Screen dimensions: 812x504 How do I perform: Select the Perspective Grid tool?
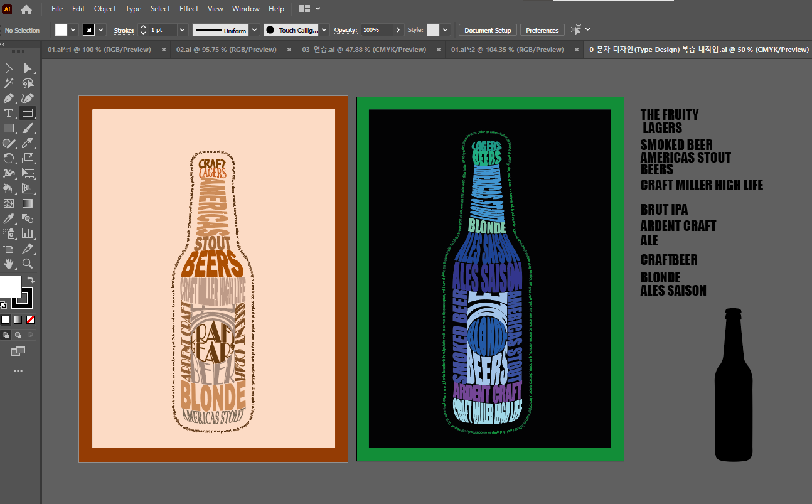[28, 188]
